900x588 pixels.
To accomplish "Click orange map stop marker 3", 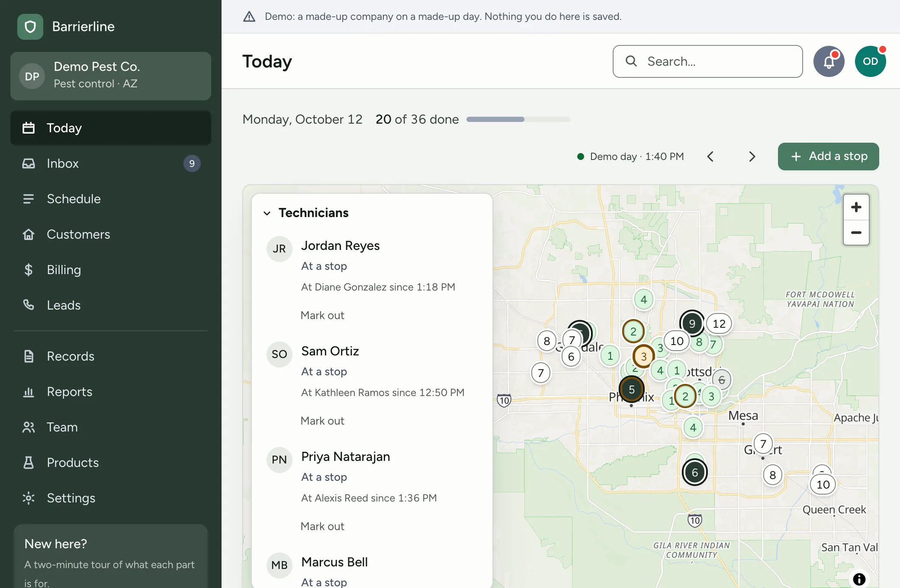I will click(x=643, y=356).
